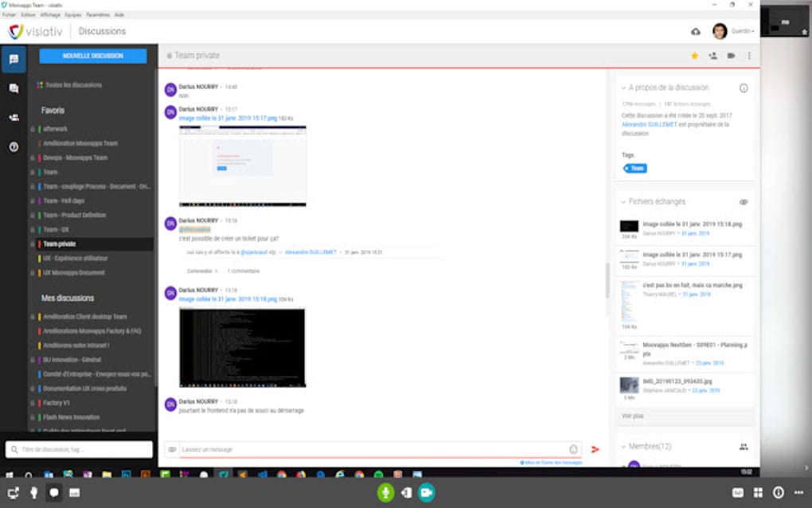This screenshot has width=812, height=508.
Task: Open the conversation options three-dot menu
Action: pyautogui.click(x=748, y=56)
